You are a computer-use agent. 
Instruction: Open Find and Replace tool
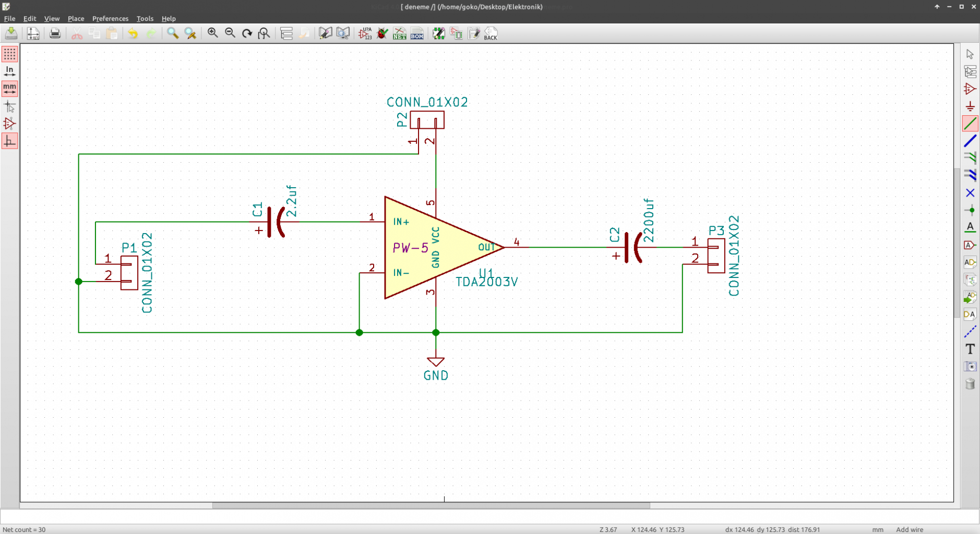coord(190,33)
